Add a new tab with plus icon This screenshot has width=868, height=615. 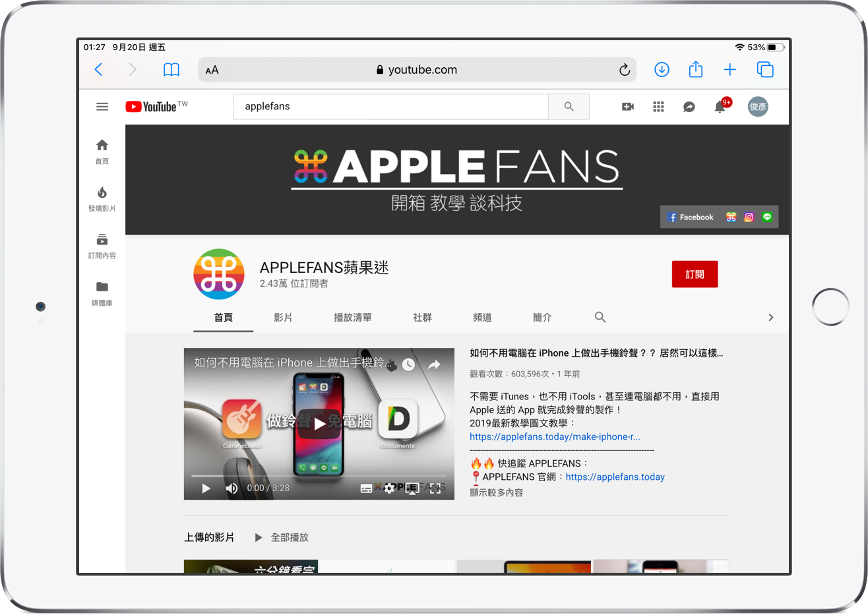729,70
